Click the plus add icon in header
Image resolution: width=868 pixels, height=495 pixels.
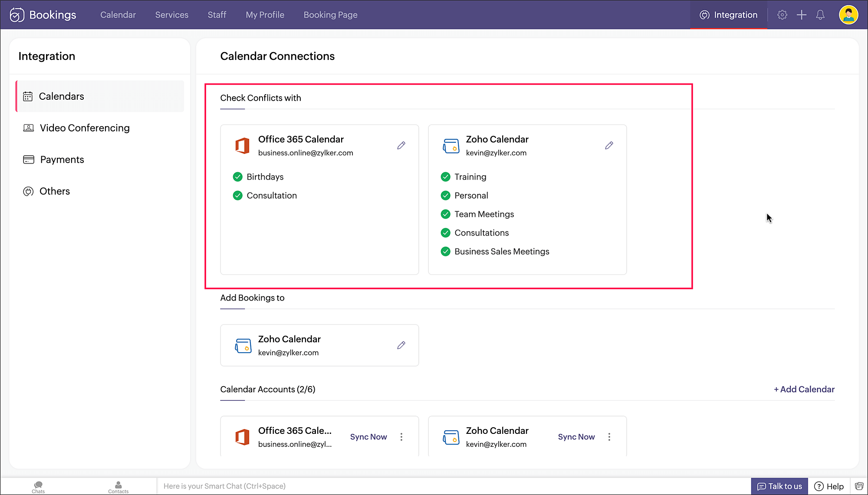[801, 15]
